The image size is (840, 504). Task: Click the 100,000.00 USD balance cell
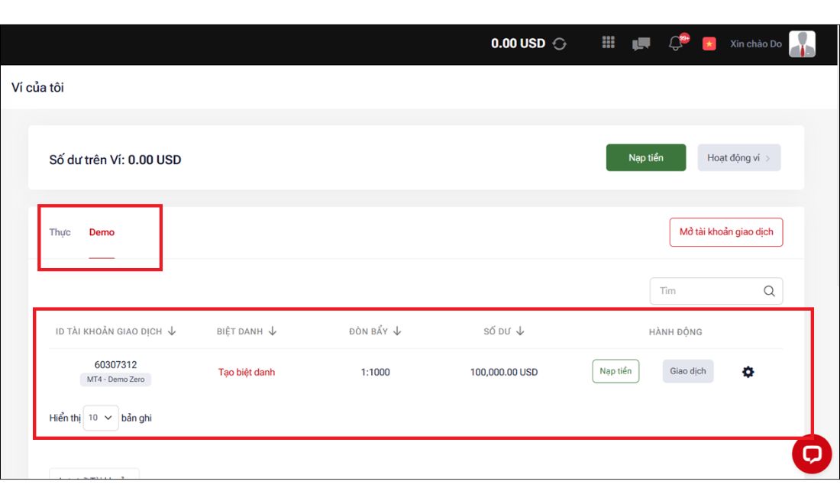(503, 372)
